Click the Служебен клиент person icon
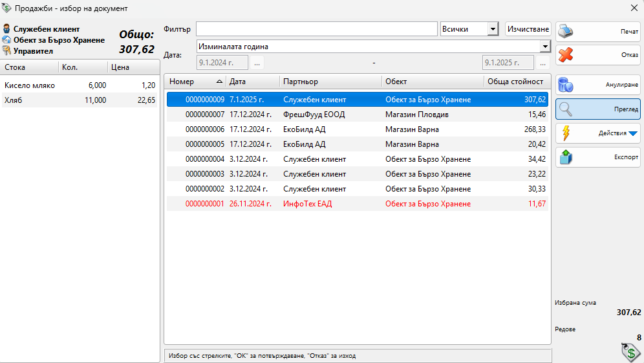Screen dimensions: 644x363 [6, 29]
